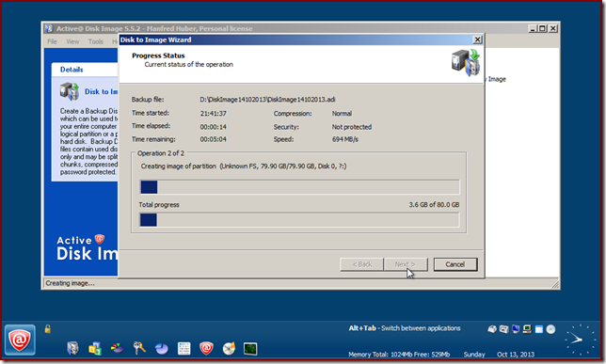Launch the multicolor pie chart partition icon

click(117, 348)
